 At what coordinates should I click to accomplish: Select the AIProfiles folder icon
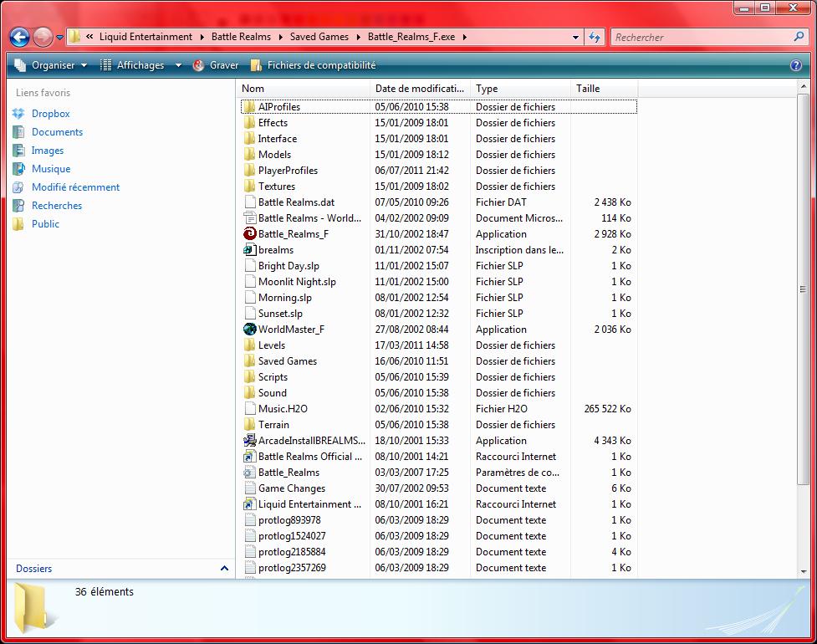(x=249, y=107)
